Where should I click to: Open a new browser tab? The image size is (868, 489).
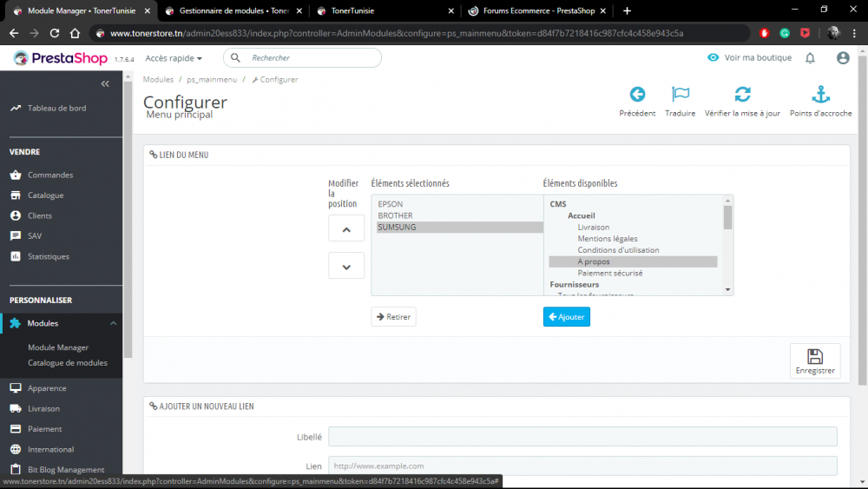click(x=628, y=10)
